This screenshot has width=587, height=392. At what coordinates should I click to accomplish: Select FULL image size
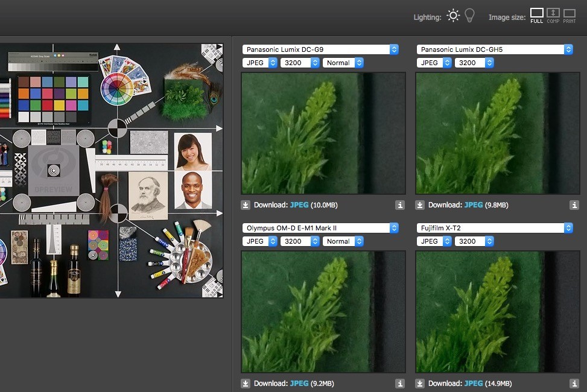pos(536,16)
